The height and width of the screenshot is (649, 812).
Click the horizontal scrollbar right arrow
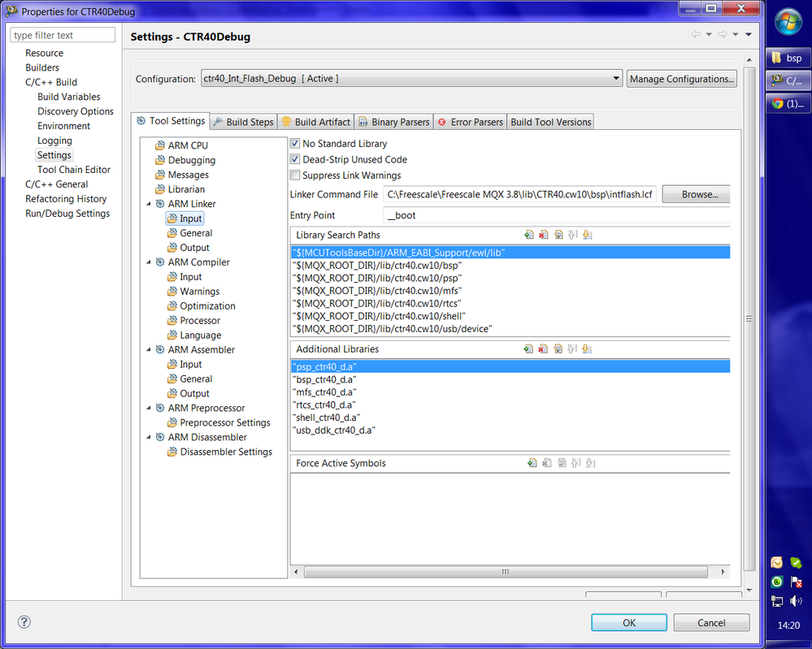[x=723, y=572]
